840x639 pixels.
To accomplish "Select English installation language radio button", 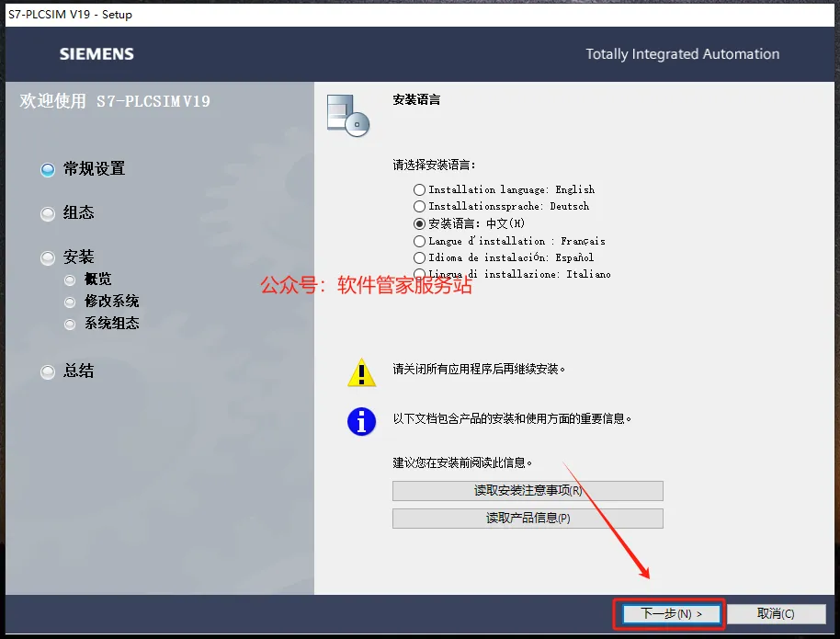I will [419, 189].
